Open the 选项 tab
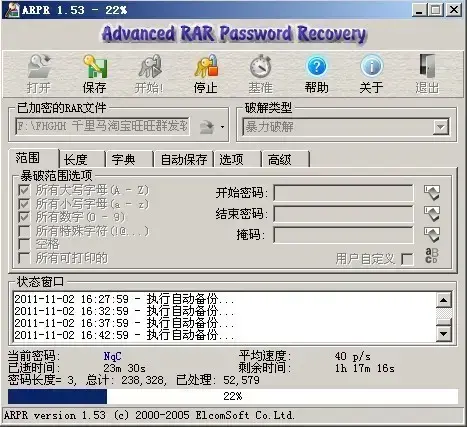 click(237, 160)
